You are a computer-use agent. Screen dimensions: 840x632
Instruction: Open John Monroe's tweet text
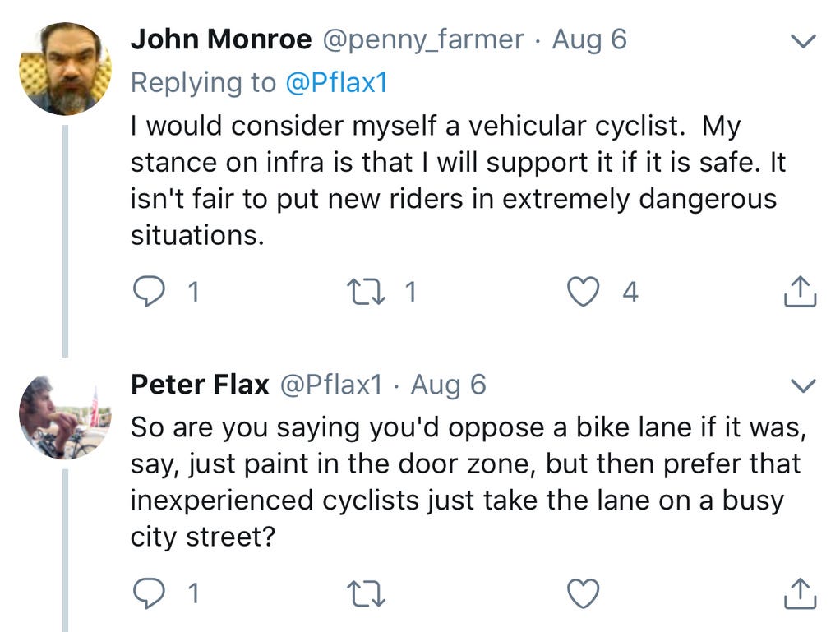[x=458, y=181]
